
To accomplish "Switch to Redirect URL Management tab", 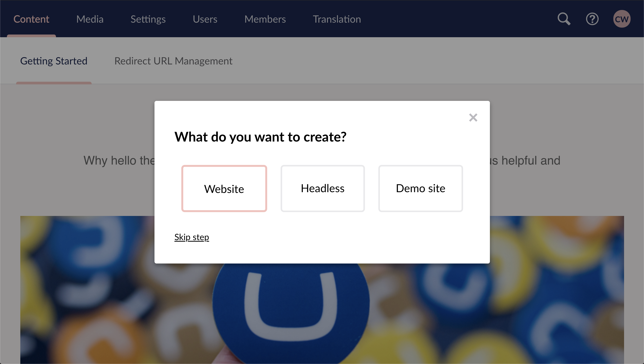I will [173, 61].
